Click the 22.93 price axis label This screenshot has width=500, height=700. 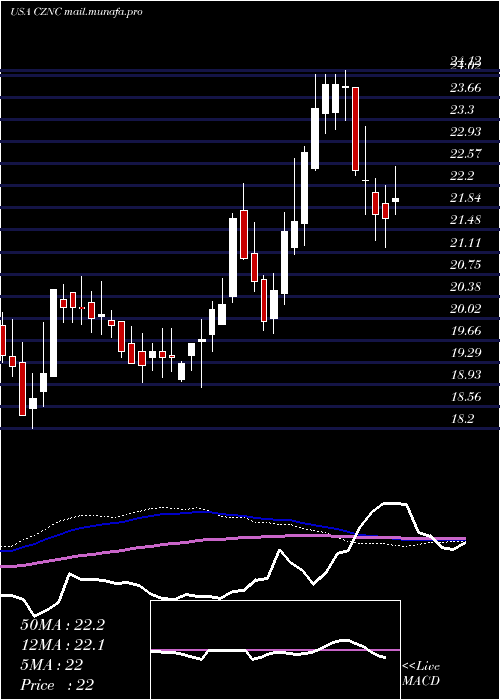tap(466, 132)
